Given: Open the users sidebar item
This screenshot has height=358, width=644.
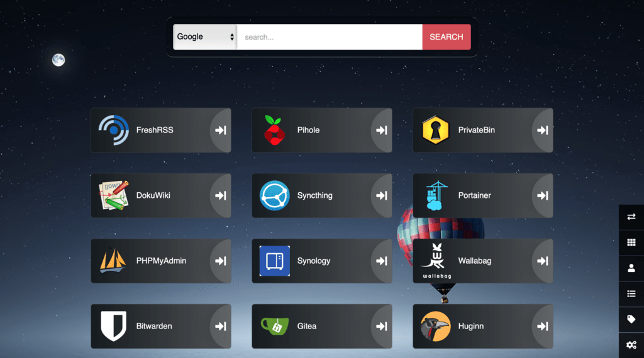Looking at the screenshot, I should 631,268.
